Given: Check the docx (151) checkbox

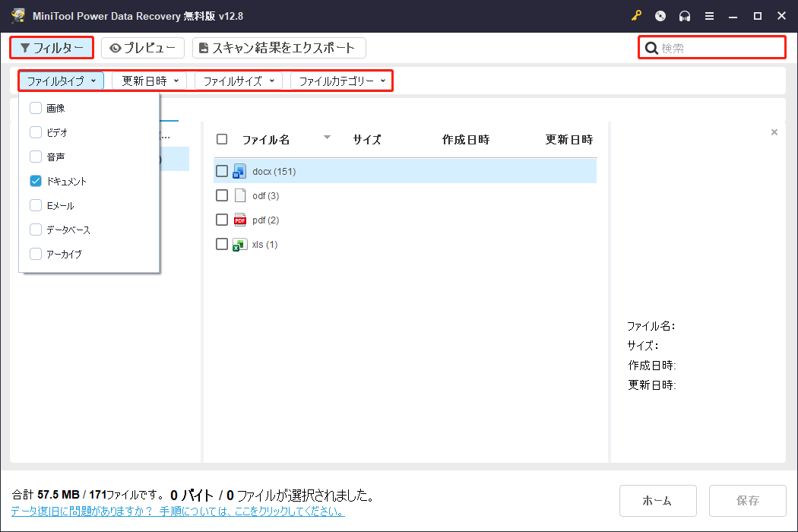Looking at the screenshot, I should click(221, 171).
